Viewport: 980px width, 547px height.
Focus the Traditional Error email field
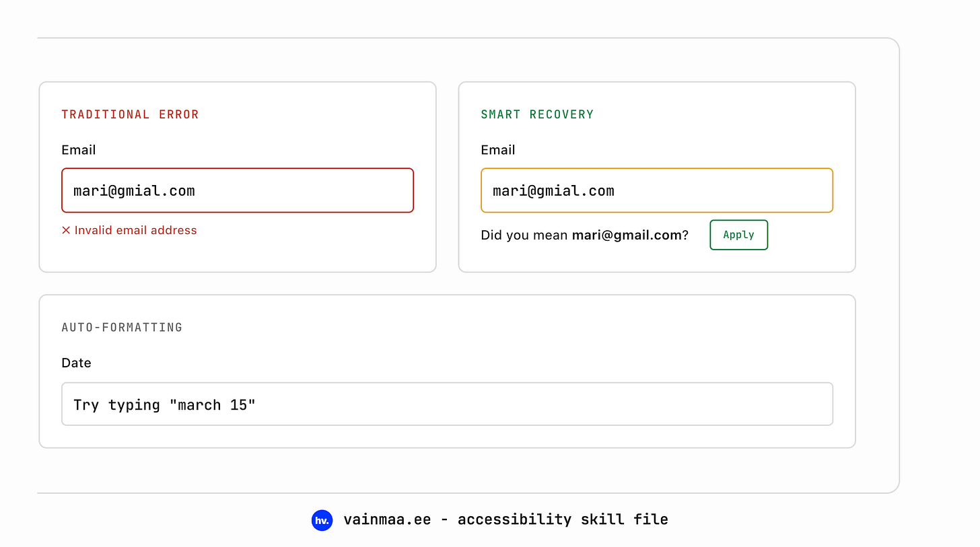[x=238, y=190]
